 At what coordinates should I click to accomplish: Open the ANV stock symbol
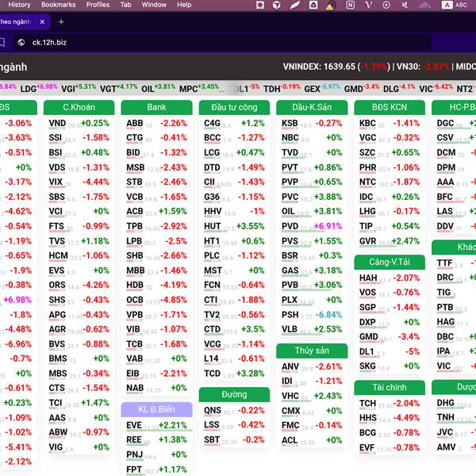[290, 367]
